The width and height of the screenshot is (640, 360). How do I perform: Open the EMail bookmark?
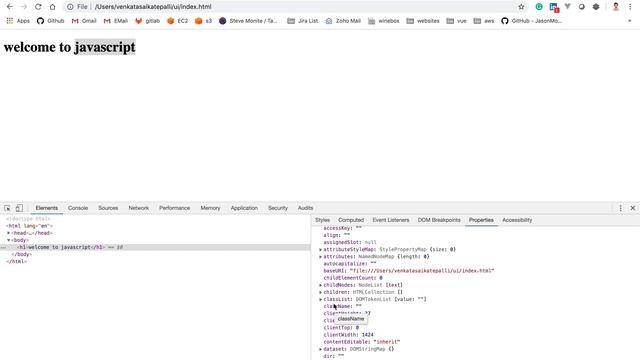116,21
